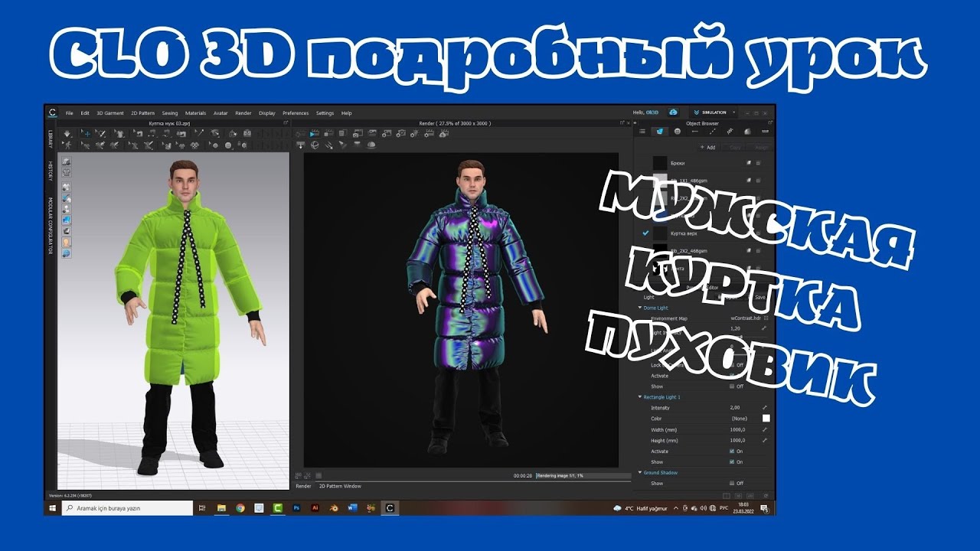Select the black thumbnail of Брюки fabric
The image size is (980, 551).
point(660,163)
